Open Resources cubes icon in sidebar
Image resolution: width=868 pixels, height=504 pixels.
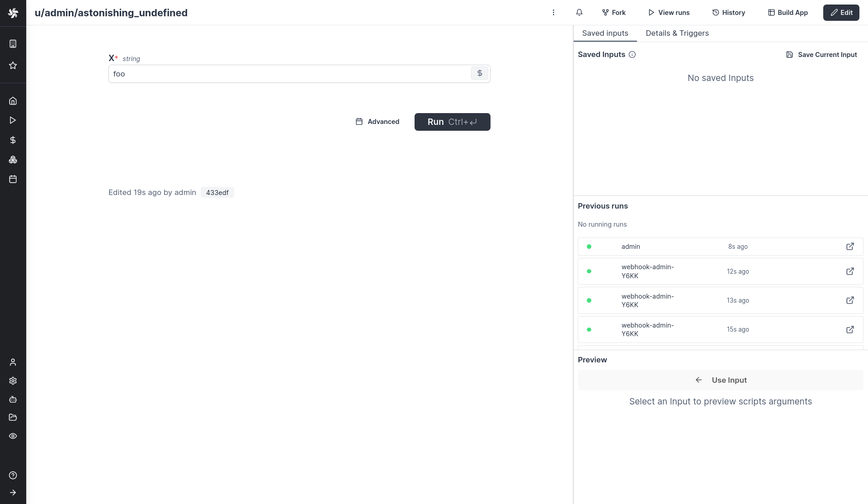(x=13, y=160)
